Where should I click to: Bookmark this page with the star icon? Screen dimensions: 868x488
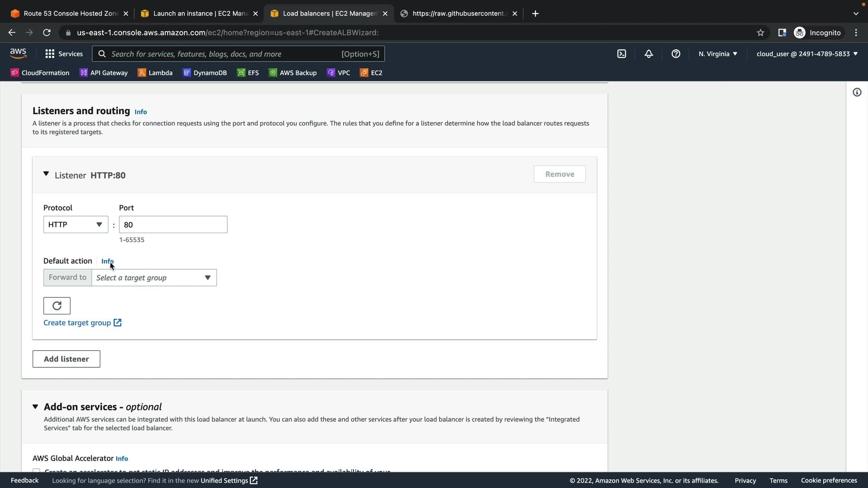(760, 33)
